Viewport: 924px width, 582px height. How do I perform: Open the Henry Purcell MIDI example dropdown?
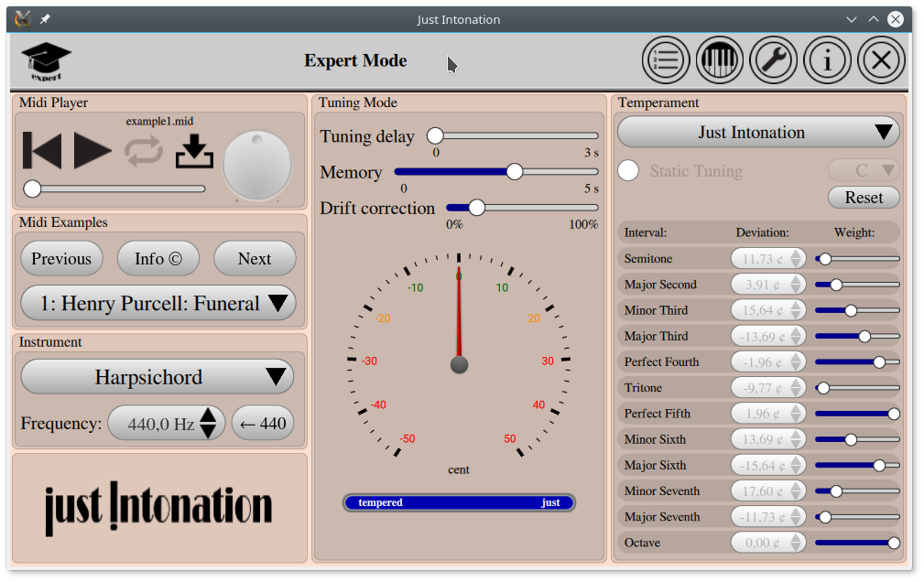tap(158, 303)
